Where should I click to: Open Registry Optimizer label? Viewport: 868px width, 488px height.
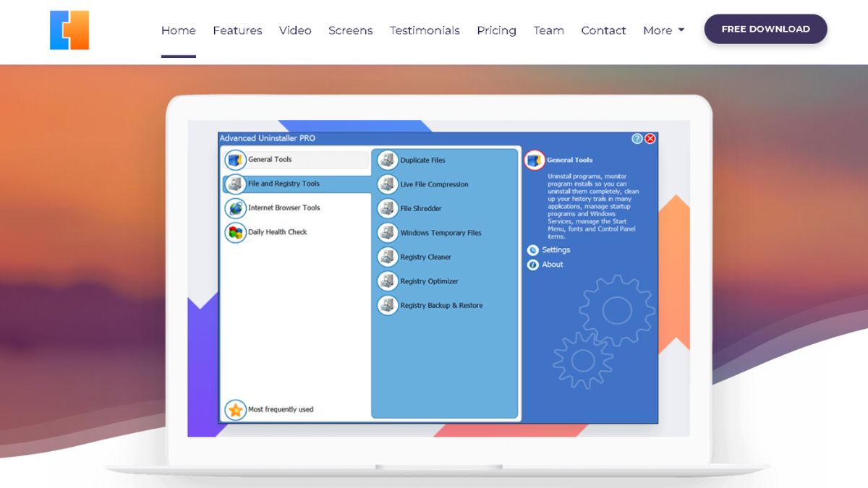(430, 281)
